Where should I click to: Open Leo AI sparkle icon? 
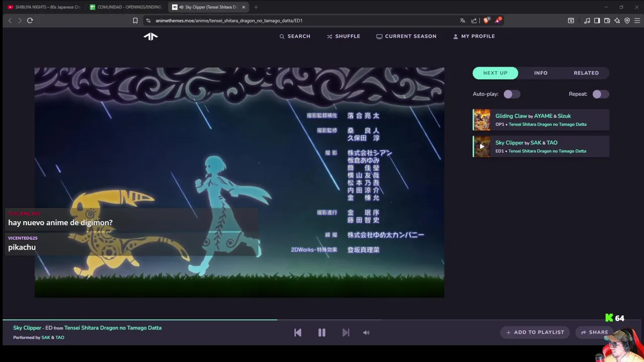pyautogui.click(x=617, y=21)
